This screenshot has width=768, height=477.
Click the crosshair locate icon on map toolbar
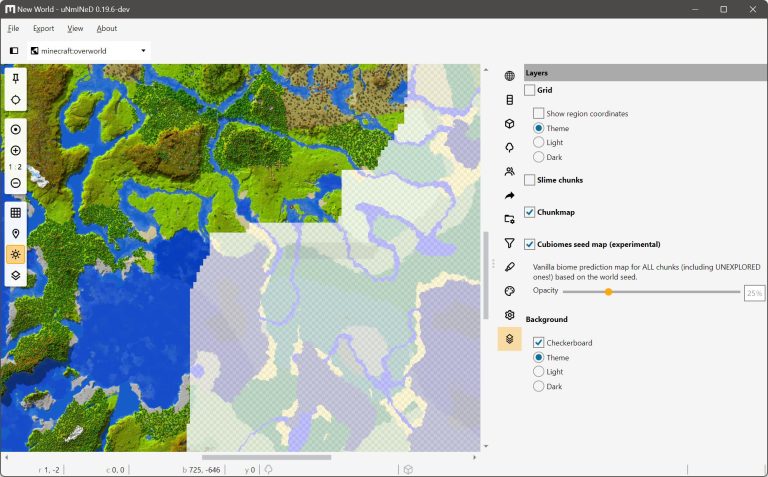[16, 100]
